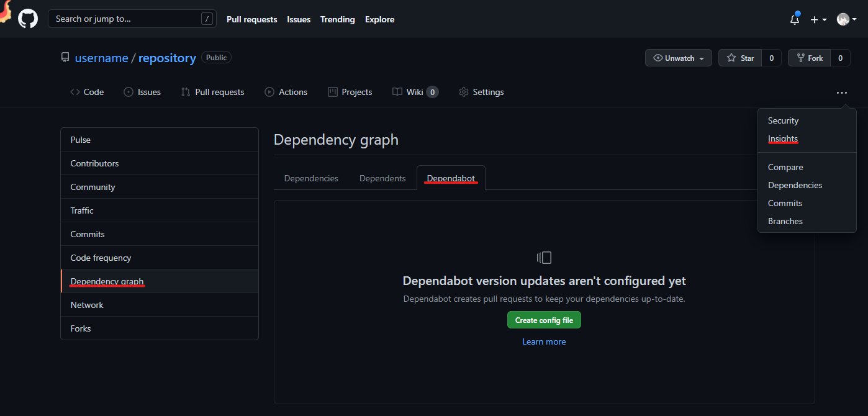The height and width of the screenshot is (416, 868).
Task: Switch to the repository Issues tab
Action: [x=142, y=92]
